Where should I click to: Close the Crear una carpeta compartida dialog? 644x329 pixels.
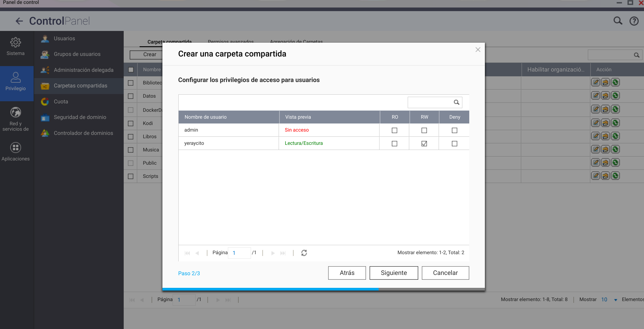click(478, 50)
